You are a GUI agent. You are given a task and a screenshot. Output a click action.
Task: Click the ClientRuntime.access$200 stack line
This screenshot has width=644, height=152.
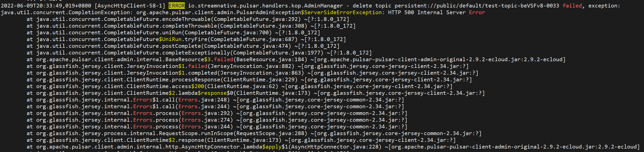click(239, 87)
